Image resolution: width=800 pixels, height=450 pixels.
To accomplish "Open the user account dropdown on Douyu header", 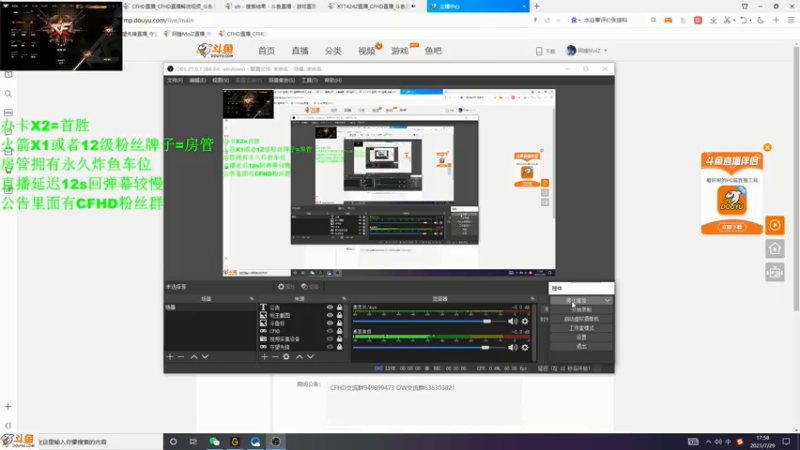I will [x=606, y=51].
